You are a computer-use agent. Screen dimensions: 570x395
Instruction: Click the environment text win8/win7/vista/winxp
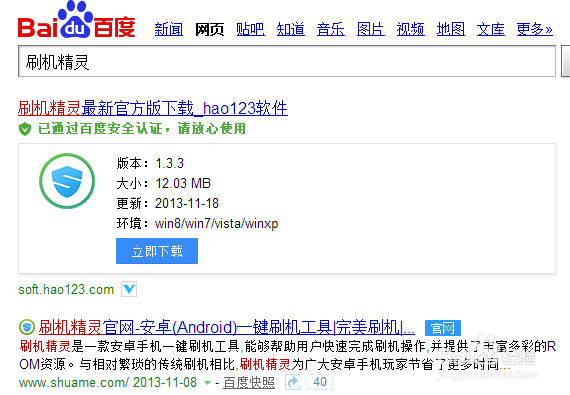click(217, 223)
